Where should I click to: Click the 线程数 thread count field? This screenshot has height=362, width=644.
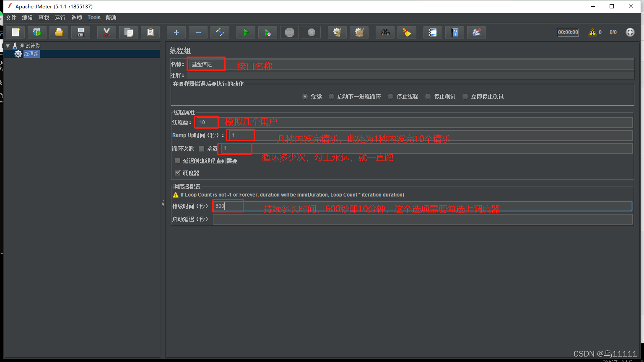(x=414, y=122)
